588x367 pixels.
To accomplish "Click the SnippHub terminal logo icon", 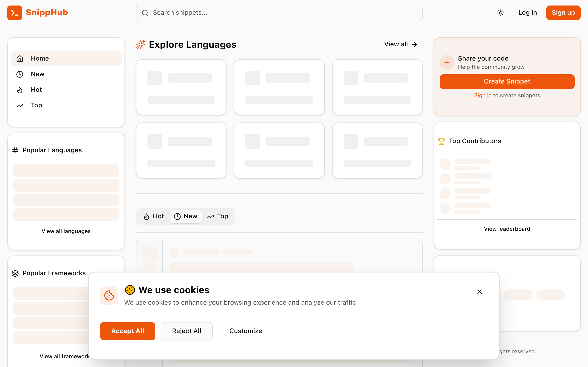I will [14, 13].
